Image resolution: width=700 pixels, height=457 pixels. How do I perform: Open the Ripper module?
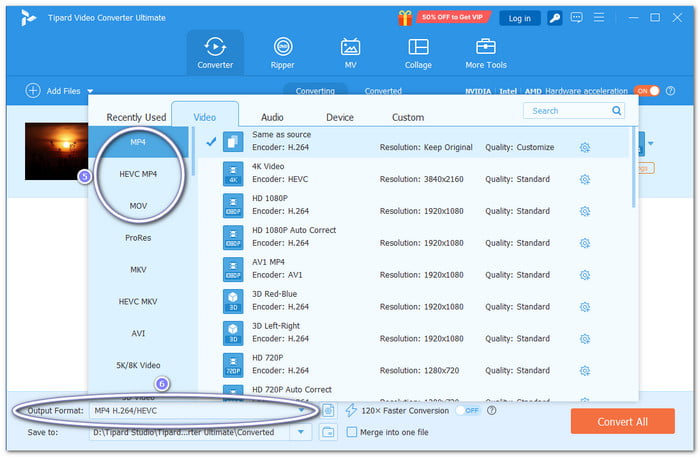click(x=283, y=53)
